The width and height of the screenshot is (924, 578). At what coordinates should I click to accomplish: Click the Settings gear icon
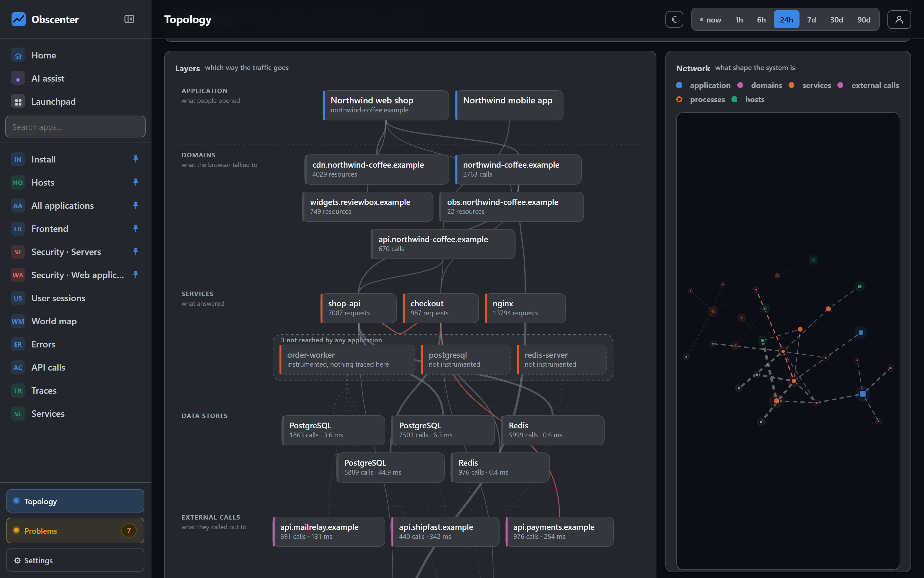coord(17,560)
